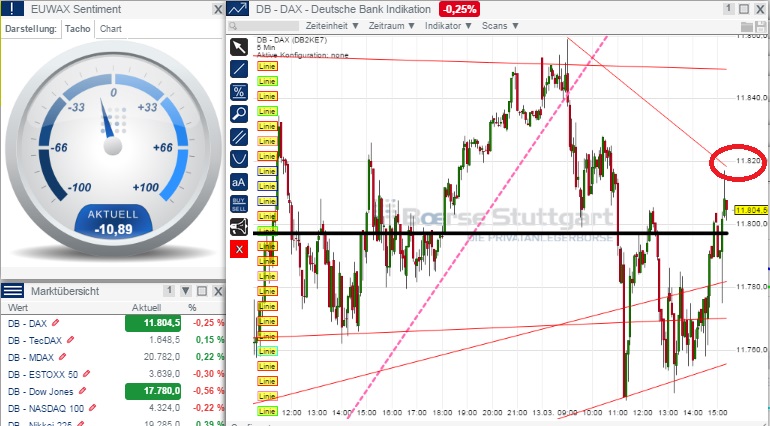The width and height of the screenshot is (770, 426).
Task: Open the Scans dropdown menu
Action: click(500, 26)
